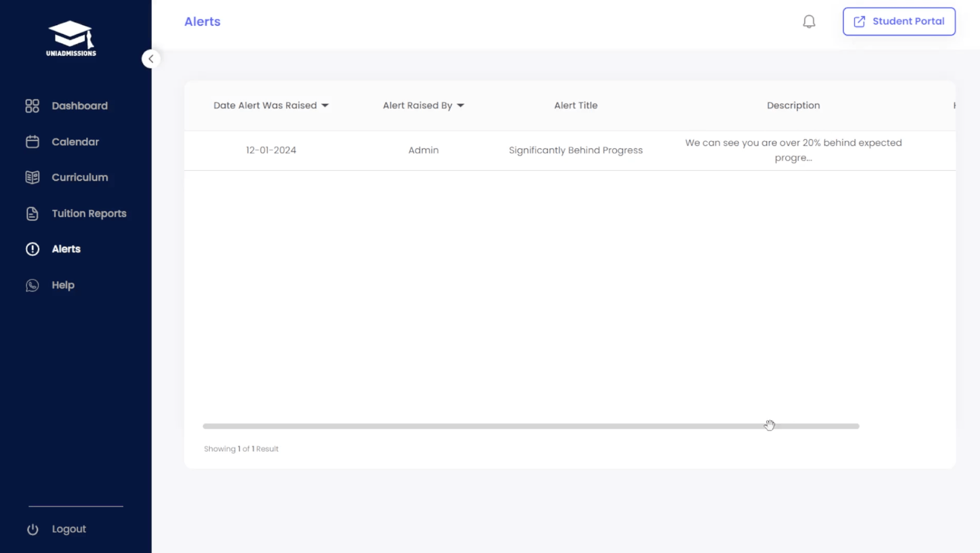Sort by Alert Raised By arrow
The image size is (980, 553).
click(x=460, y=106)
